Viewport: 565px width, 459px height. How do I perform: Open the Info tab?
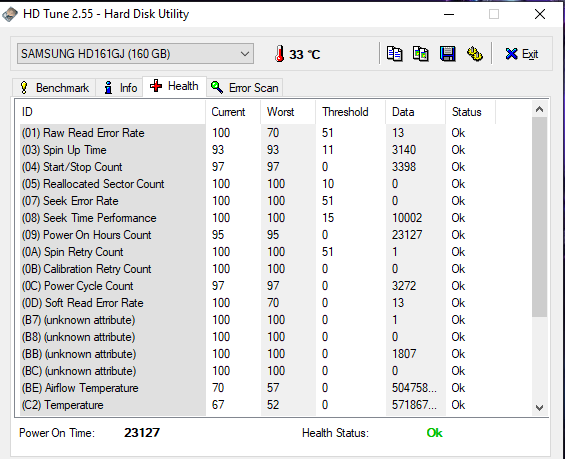[x=120, y=88]
